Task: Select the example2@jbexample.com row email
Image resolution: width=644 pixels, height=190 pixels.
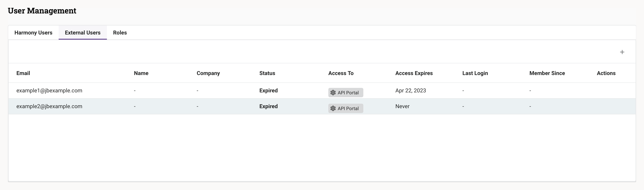Action: 49,106
